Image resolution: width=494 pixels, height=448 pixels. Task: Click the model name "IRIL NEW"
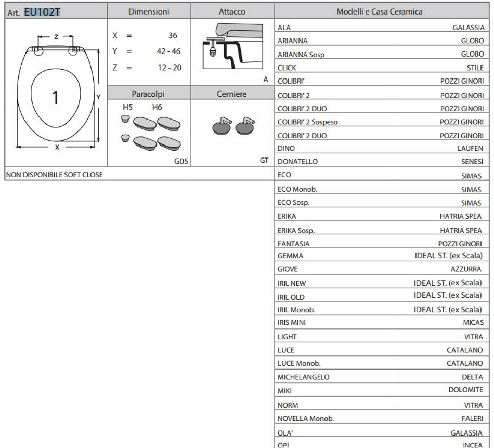click(292, 284)
